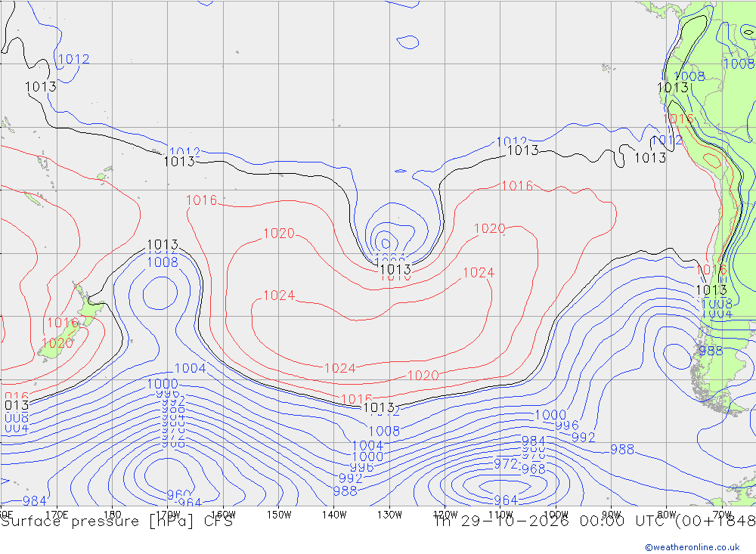Viewport: 756px width, 554px height.
Task: Select the 80W longitude axis label
Action: click(x=667, y=515)
